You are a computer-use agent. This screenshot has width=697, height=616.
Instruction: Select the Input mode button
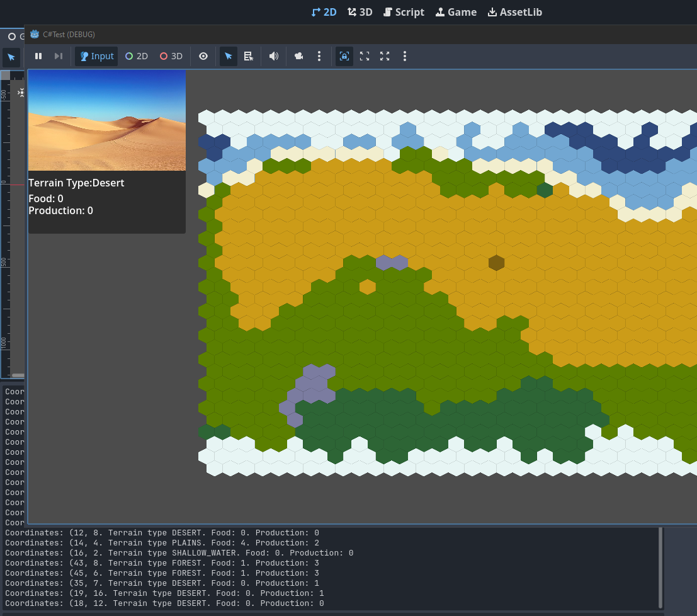click(x=96, y=56)
